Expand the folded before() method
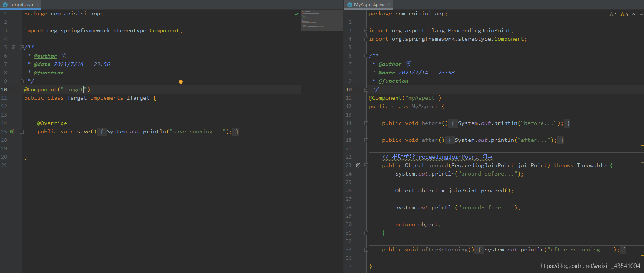Image resolution: width=644 pixels, height=273 pixels. click(366, 123)
